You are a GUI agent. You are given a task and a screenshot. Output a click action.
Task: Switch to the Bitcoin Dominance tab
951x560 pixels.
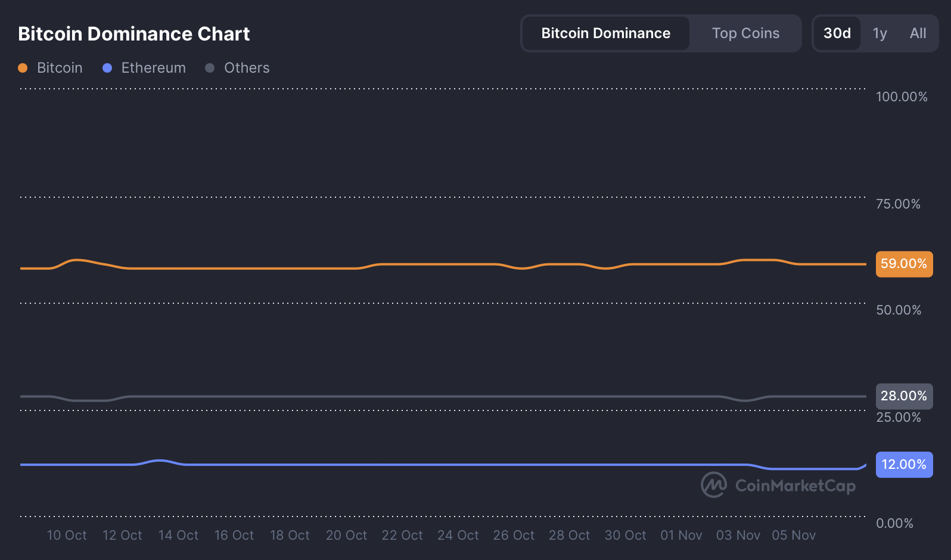605,33
